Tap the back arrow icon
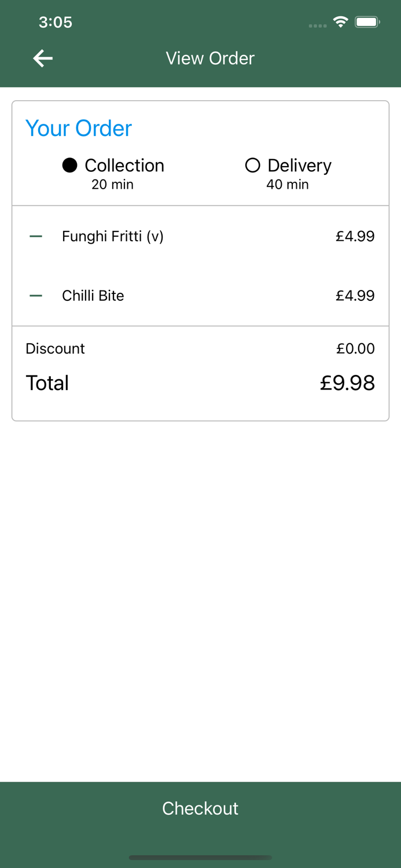Image resolution: width=401 pixels, height=868 pixels. pos(43,58)
